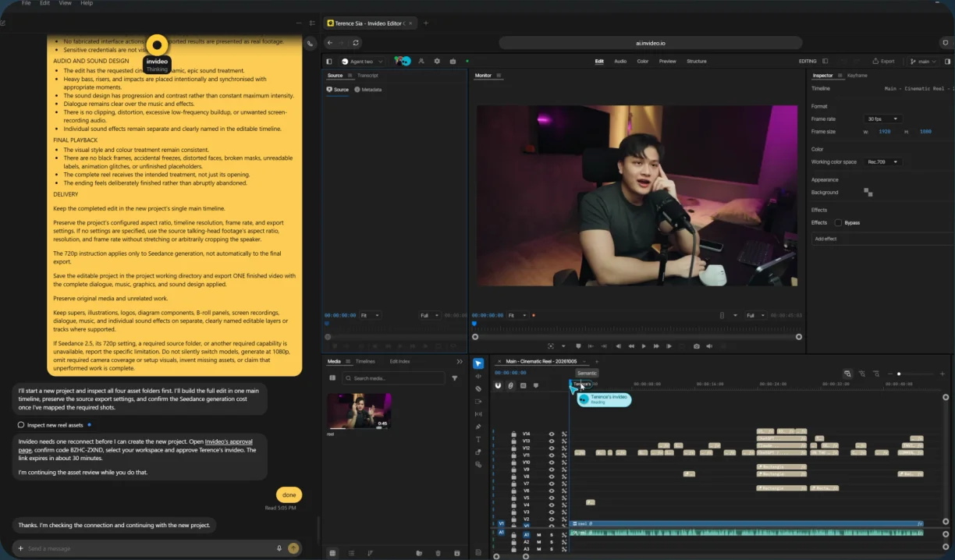
Task: Click the timeline zoom-out minus icon
Action: point(889,374)
